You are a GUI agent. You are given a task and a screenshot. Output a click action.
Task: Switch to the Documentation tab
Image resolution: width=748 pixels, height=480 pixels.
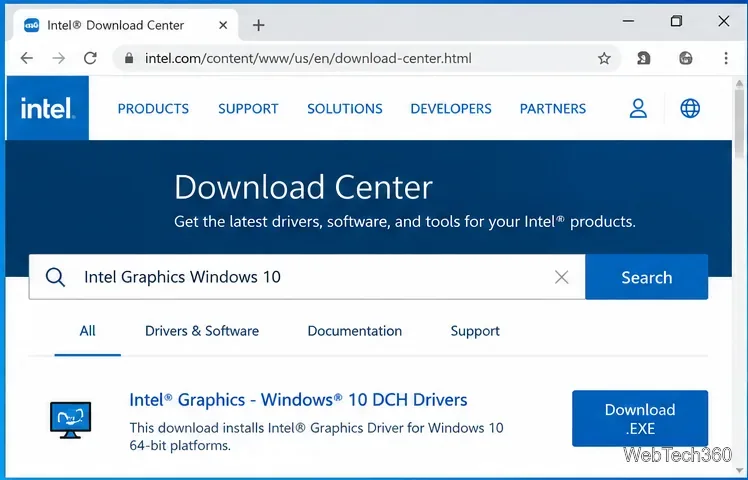(x=354, y=331)
